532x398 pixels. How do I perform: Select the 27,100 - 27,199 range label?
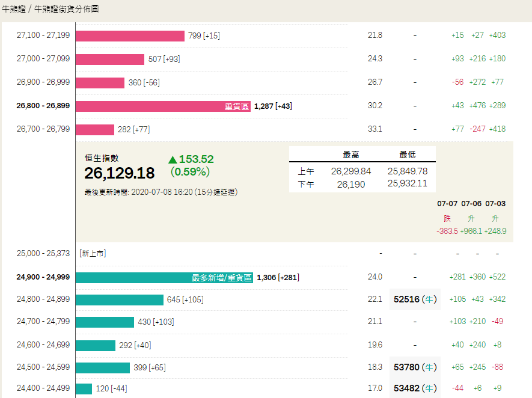tap(43, 35)
